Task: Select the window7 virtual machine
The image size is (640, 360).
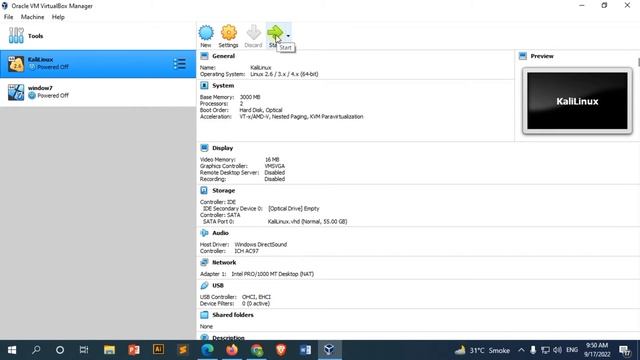Action: click(98, 92)
